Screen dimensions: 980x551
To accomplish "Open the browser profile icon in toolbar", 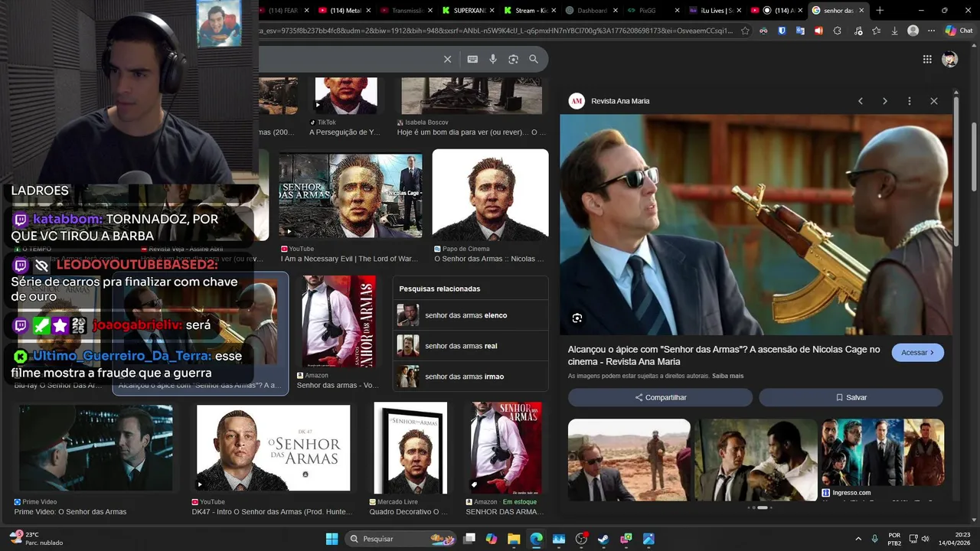I will click(x=913, y=31).
